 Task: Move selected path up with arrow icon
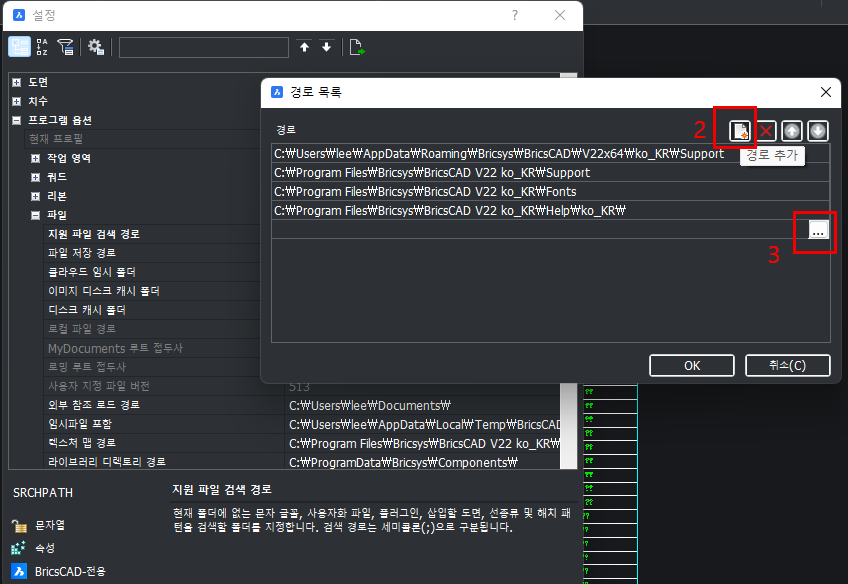click(x=792, y=131)
